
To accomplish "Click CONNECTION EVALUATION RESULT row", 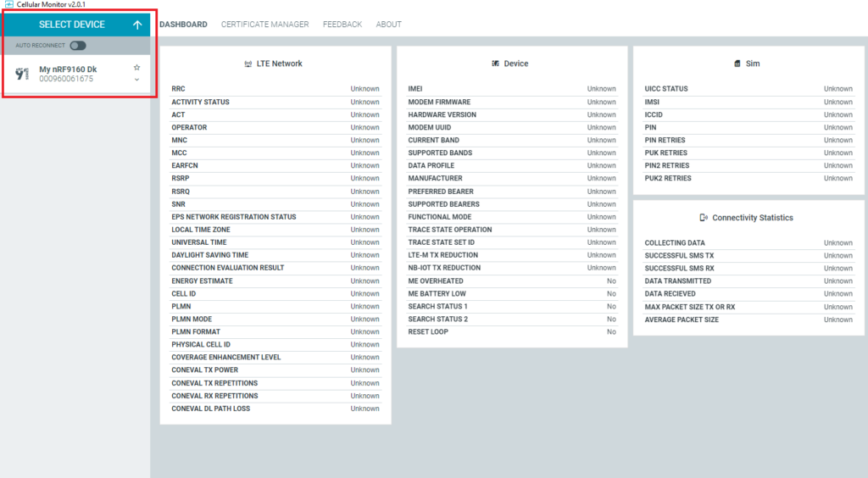I will click(275, 268).
